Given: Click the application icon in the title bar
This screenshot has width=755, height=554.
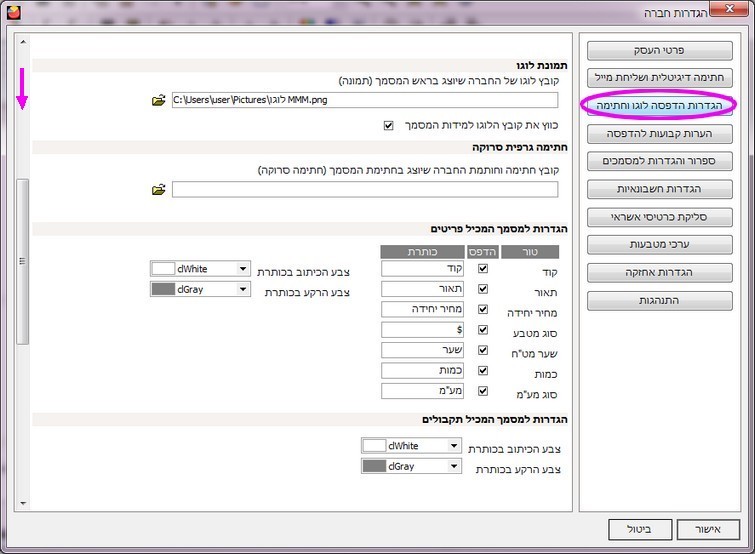Looking at the screenshot, I should (13, 13).
